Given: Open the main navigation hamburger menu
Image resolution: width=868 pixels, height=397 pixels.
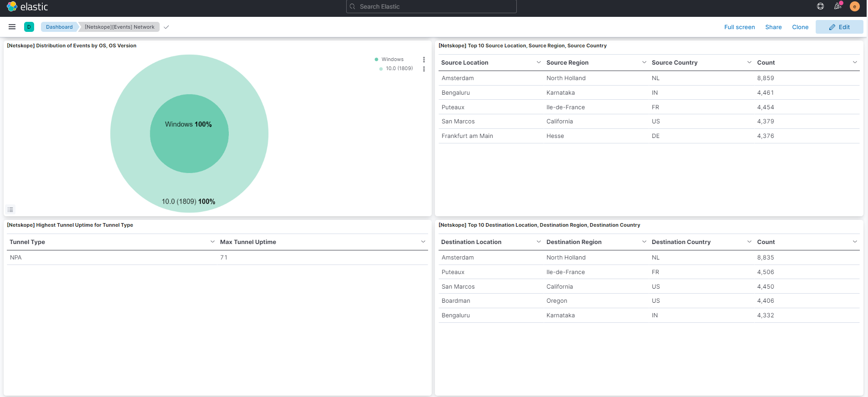Looking at the screenshot, I should pos(12,27).
